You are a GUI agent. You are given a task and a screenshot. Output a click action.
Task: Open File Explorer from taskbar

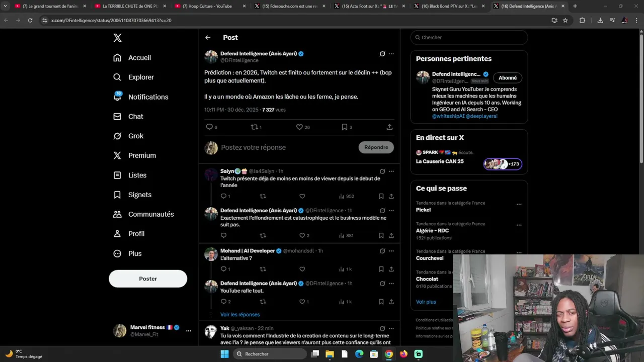click(x=330, y=354)
